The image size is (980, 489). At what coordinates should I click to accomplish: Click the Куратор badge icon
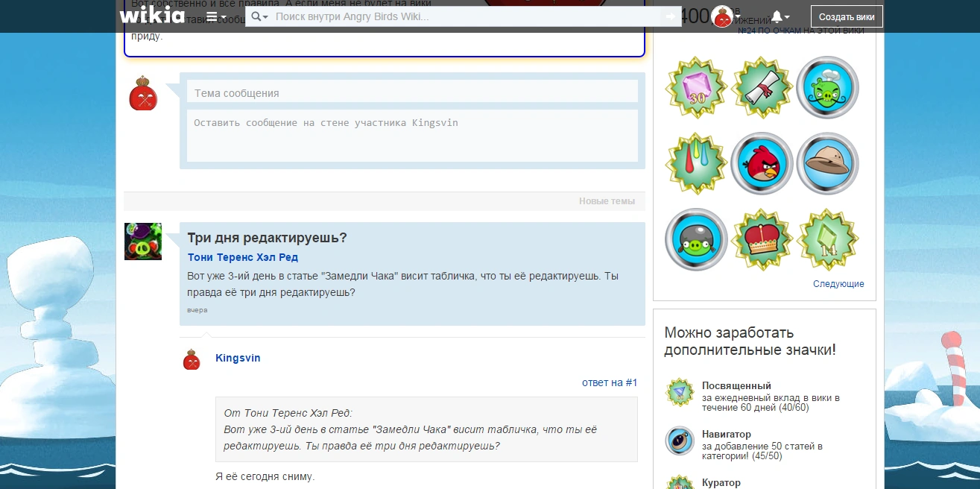680,482
